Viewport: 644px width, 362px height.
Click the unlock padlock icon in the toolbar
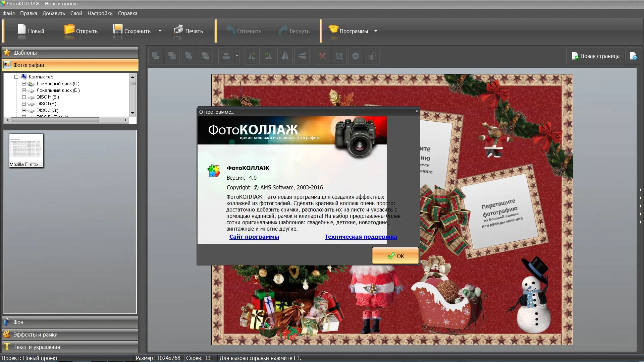(x=372, y=56)
